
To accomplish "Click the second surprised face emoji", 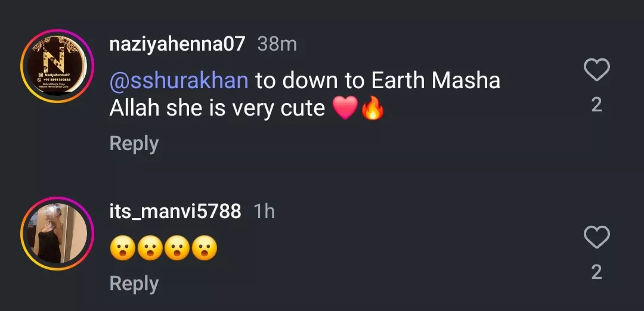I will (x=150, y=248).
